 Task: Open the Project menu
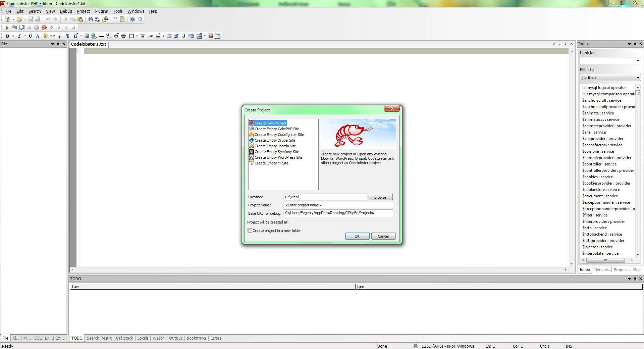click(84, 11)
